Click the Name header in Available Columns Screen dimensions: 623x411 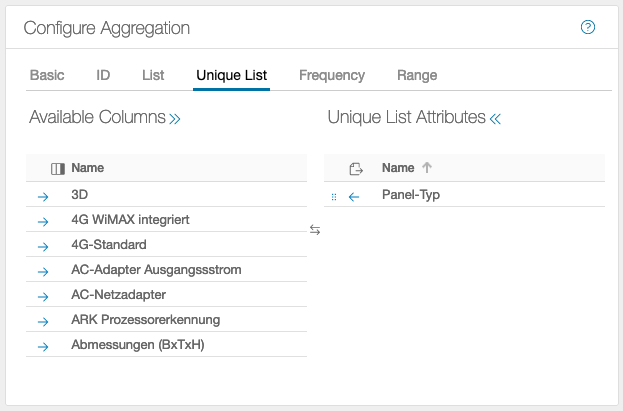[x=87, y=168]
